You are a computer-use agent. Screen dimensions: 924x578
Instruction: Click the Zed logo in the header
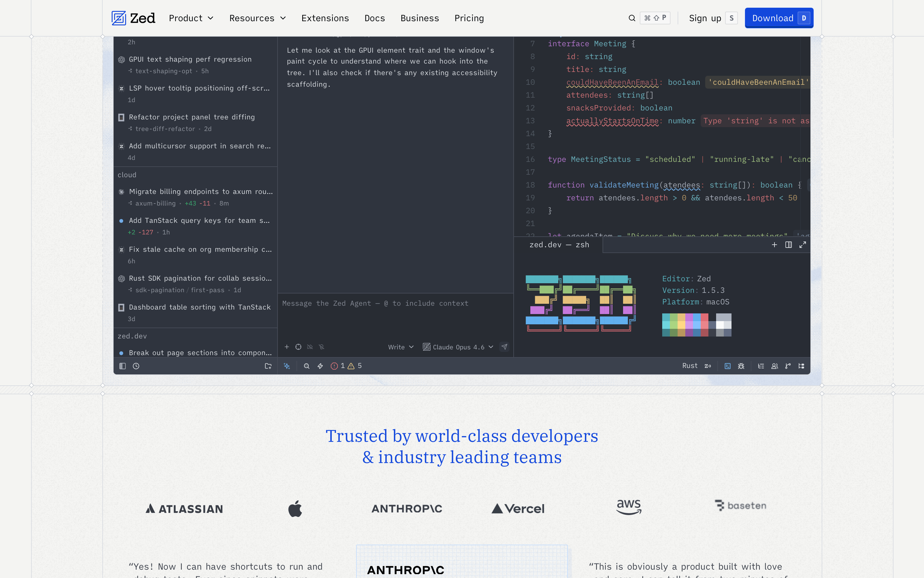coord(133,18)
